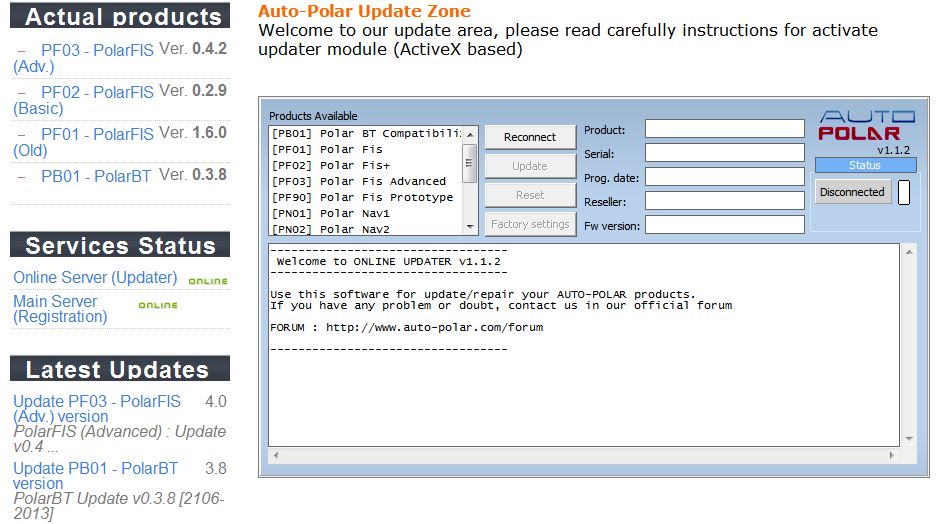Focus the Fw version input field

point(724,224)
